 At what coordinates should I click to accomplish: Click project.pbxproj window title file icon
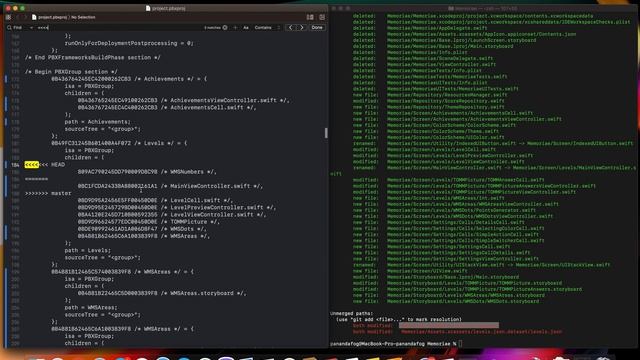tap(148, 8)
